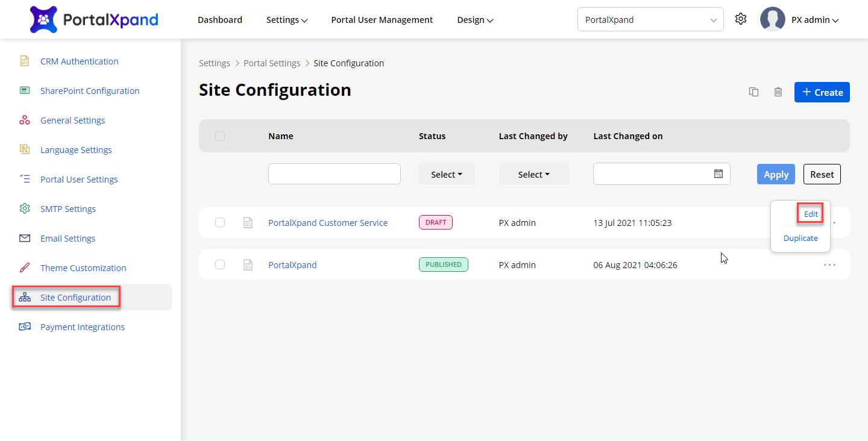Open the Status Select filter dropdown
Viewport: 868px width, 441px height.
(x=447, y=174)
